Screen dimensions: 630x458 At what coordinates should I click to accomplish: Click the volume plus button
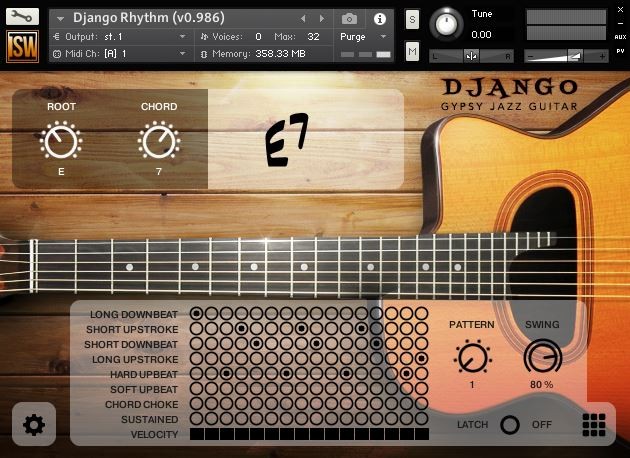[602, 57]
